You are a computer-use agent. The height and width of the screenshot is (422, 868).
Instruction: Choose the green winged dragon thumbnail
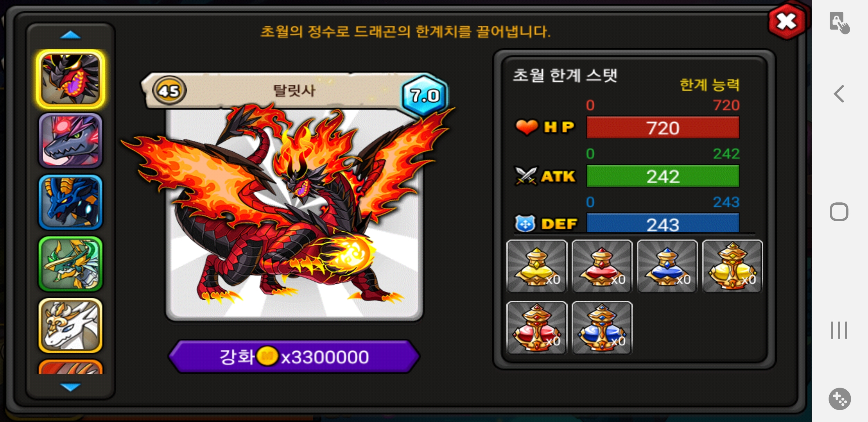[70, 264]
